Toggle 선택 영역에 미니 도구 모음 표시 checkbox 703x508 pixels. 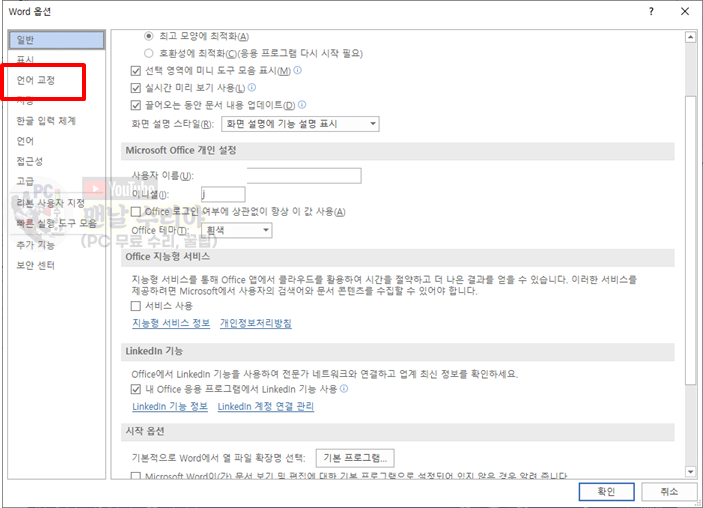136,71
